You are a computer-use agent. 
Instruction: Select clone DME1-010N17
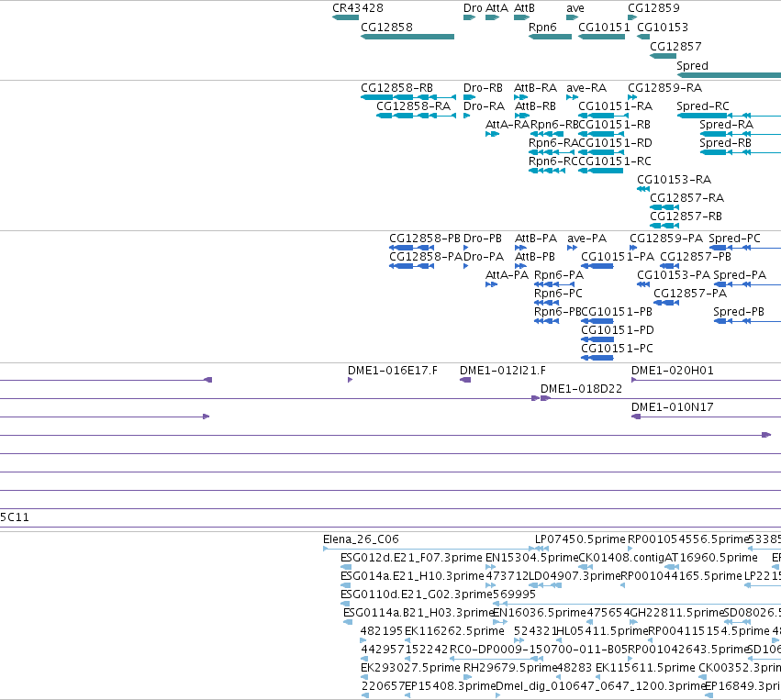[x=706, y=417]
